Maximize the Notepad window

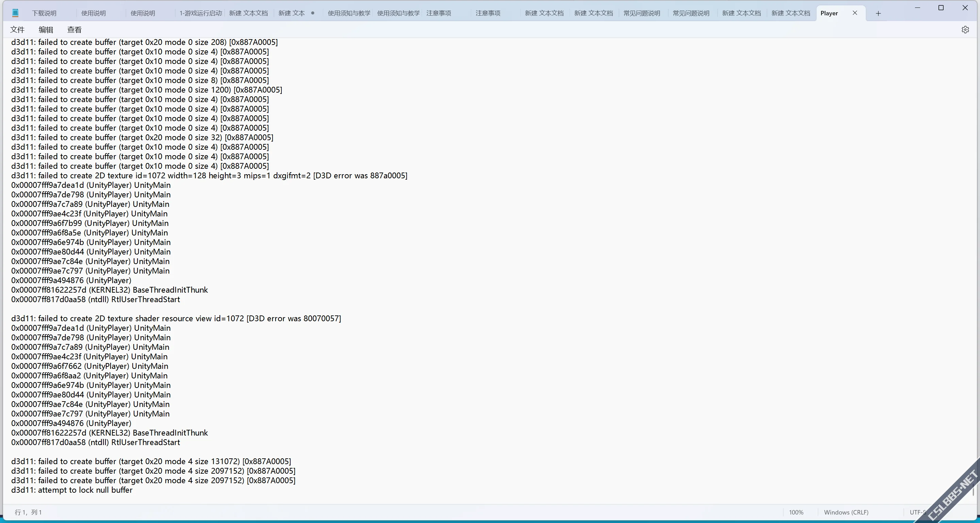(x=941, y=7)
